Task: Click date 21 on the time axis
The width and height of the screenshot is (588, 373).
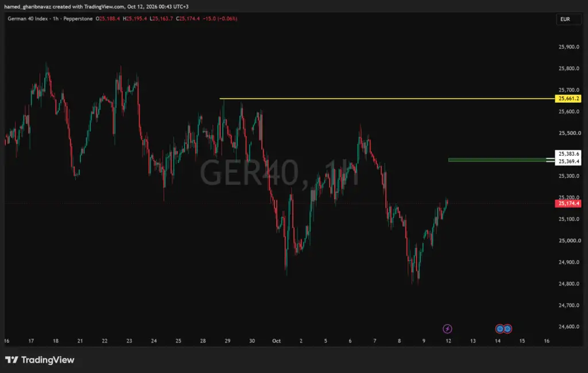Action: (80, 341)
